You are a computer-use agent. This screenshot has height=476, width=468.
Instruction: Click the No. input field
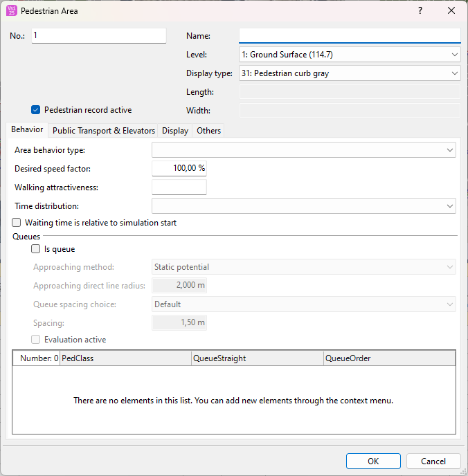click(98, 36)
